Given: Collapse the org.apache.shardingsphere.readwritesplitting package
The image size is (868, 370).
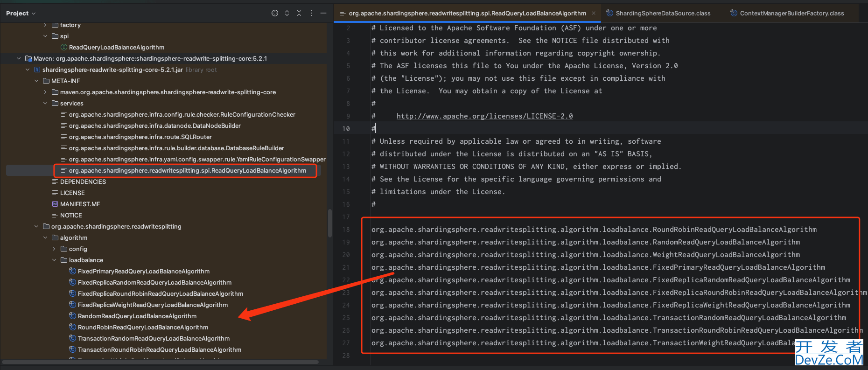Looking at the screenshot, I should pos(36,226).
